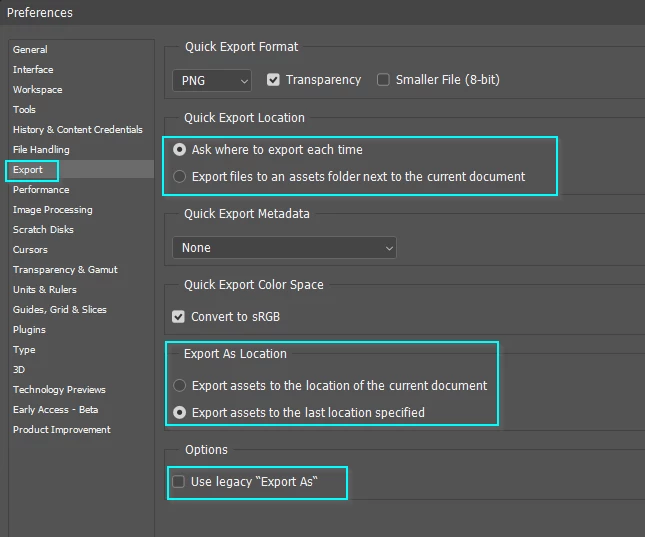Open the General preferences category

(30, 50)
